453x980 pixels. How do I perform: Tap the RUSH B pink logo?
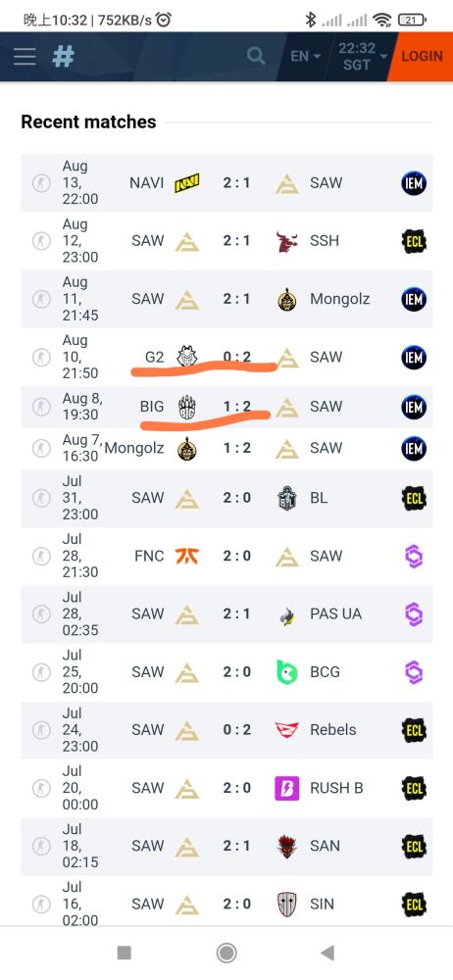[286, 788]
